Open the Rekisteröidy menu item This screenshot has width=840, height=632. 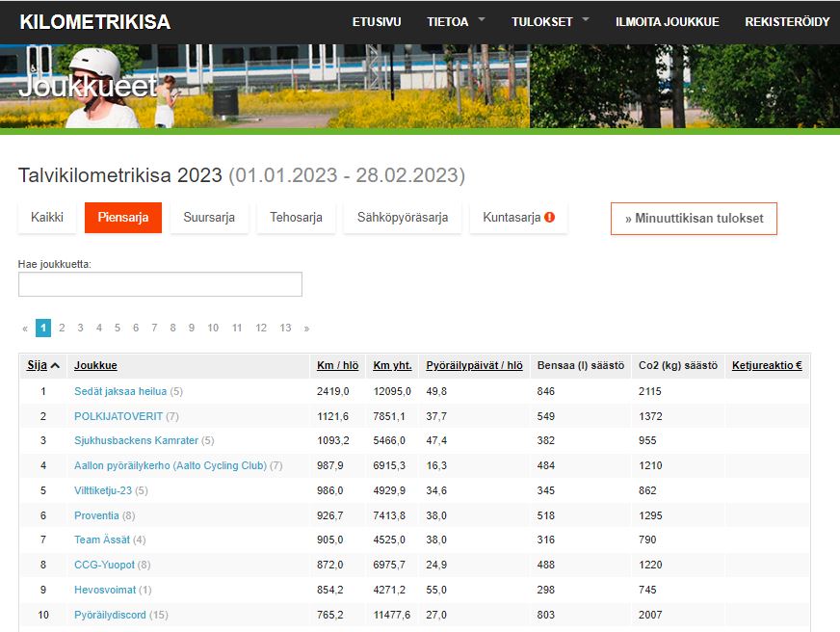pos(787,22)
